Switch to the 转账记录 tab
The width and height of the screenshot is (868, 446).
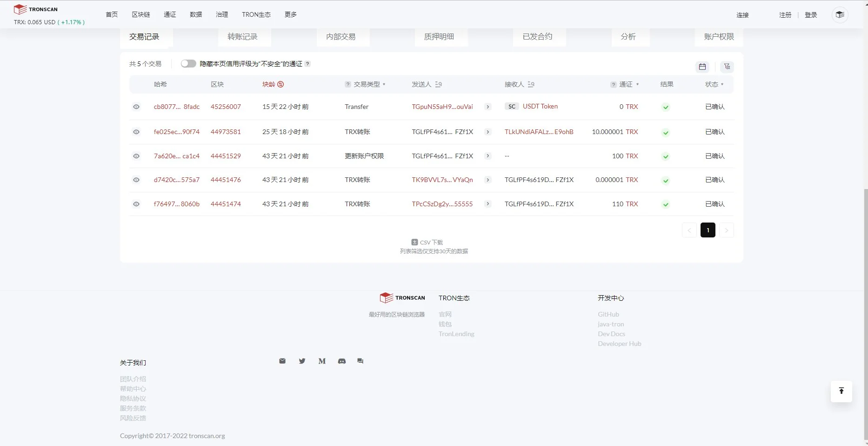pos(242,37)
